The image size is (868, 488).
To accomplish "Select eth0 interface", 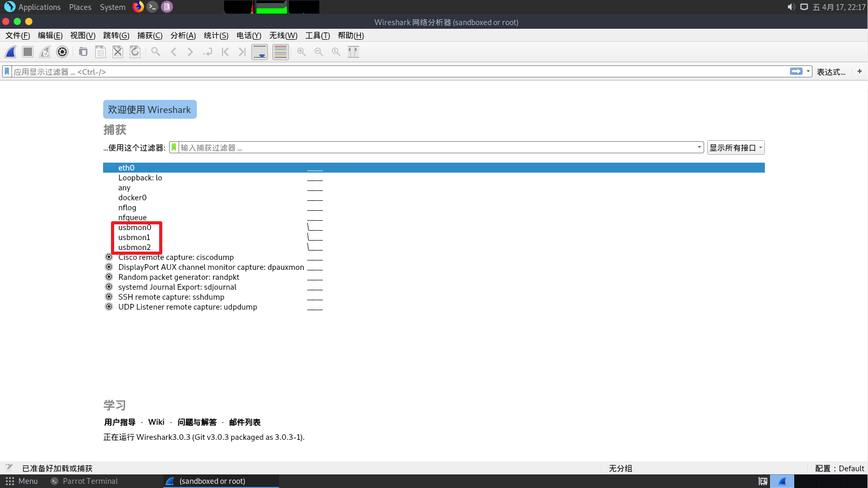I will pyautogui.click(x=434, y=167).
